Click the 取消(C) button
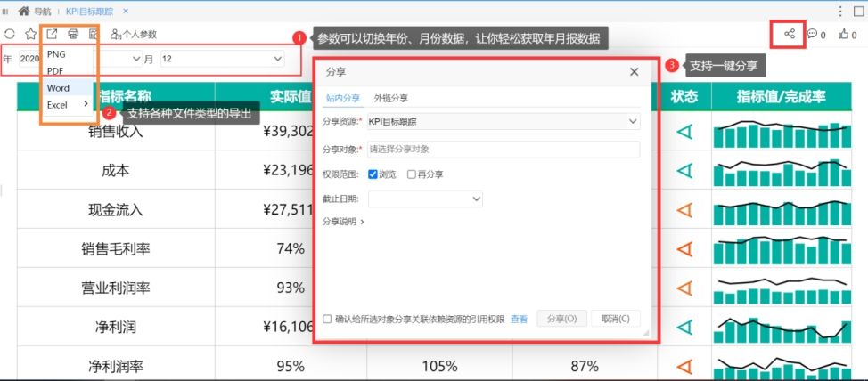This screenshot has width=868, height=381. click(x=616, y=319)
